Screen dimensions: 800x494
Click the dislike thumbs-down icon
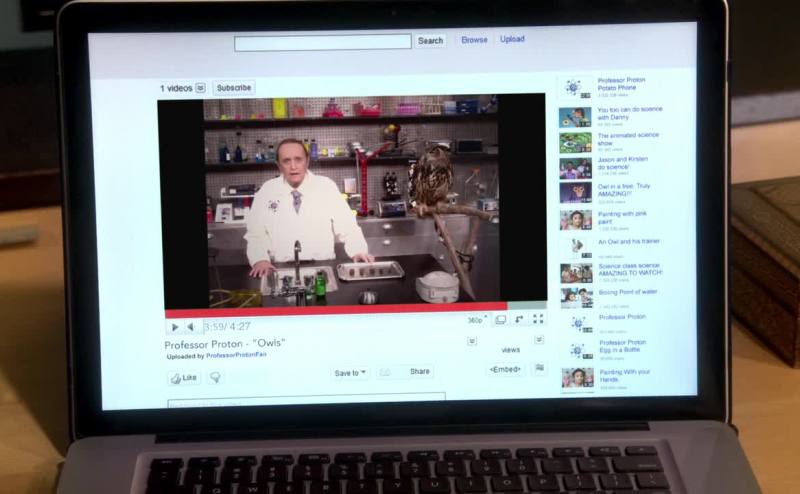[x=214, y=378]
